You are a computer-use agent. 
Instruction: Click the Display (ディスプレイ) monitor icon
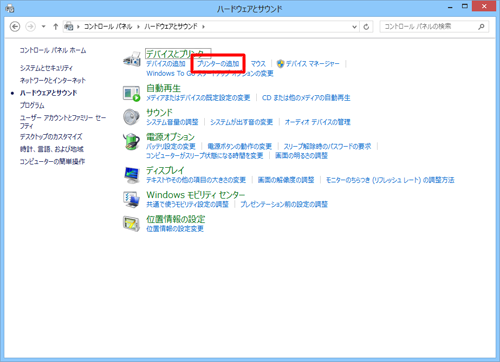(x=132, y=175)
